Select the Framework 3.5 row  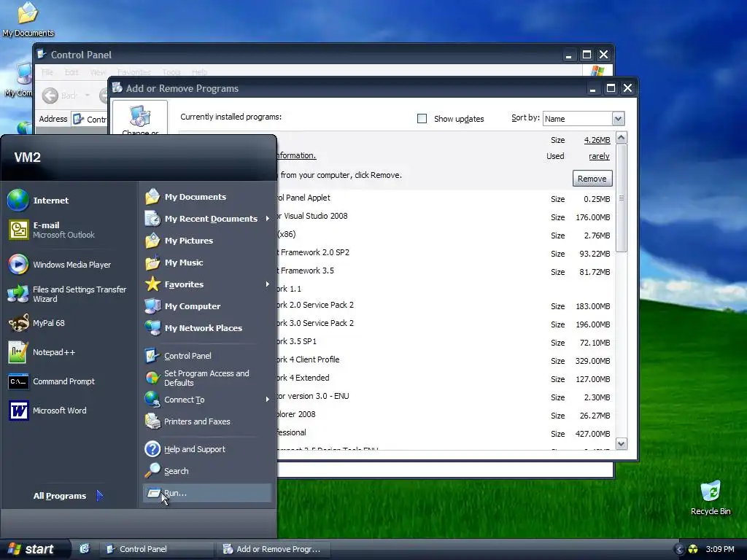point(446,271)
